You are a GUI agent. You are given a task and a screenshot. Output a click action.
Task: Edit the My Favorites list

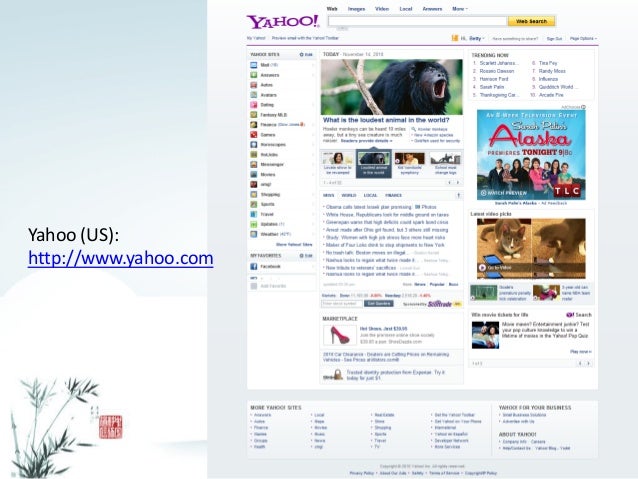[306, 256]
